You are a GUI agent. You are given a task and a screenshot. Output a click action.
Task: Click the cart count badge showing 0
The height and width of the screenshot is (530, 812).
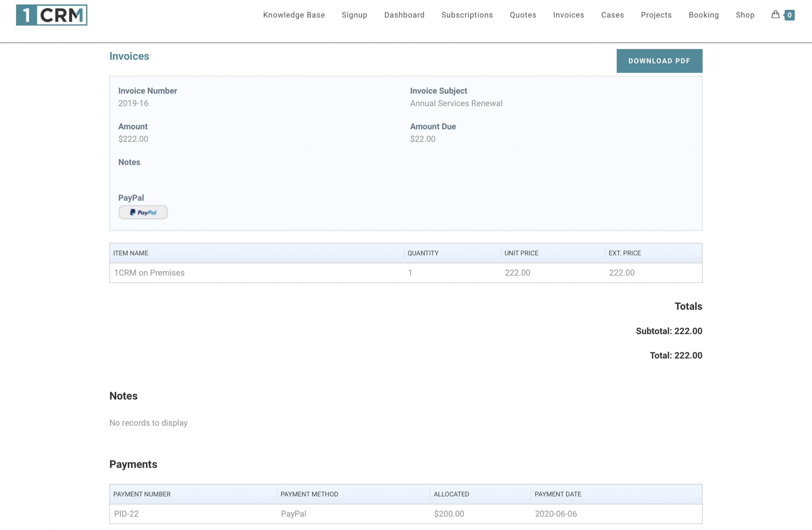(789, 15)
